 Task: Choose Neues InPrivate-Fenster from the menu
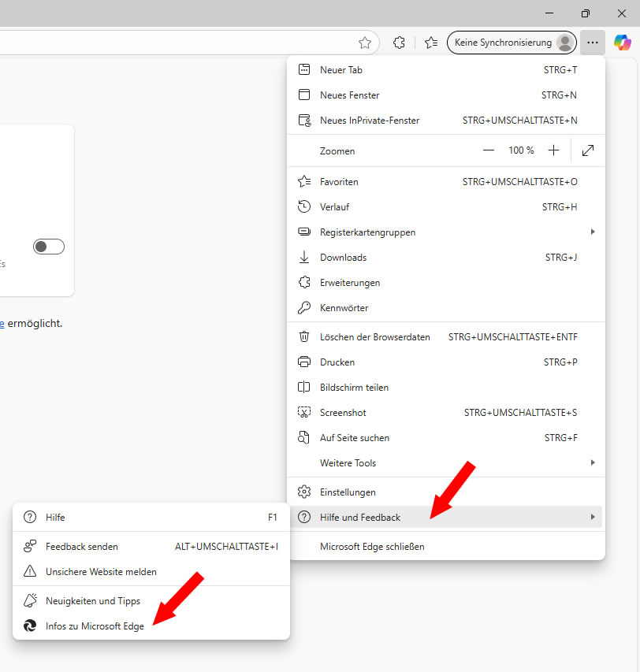pyautogui.click(x=446, y=120)
